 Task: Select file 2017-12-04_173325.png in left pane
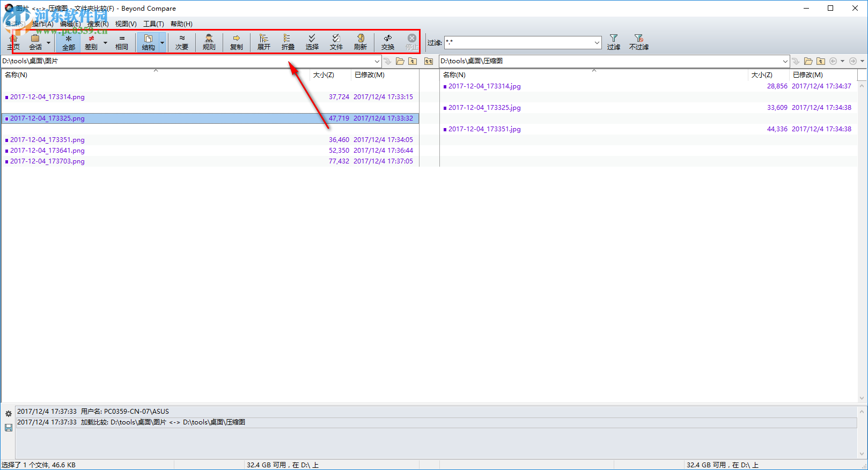pyautogui.click(x=210, y=118)
